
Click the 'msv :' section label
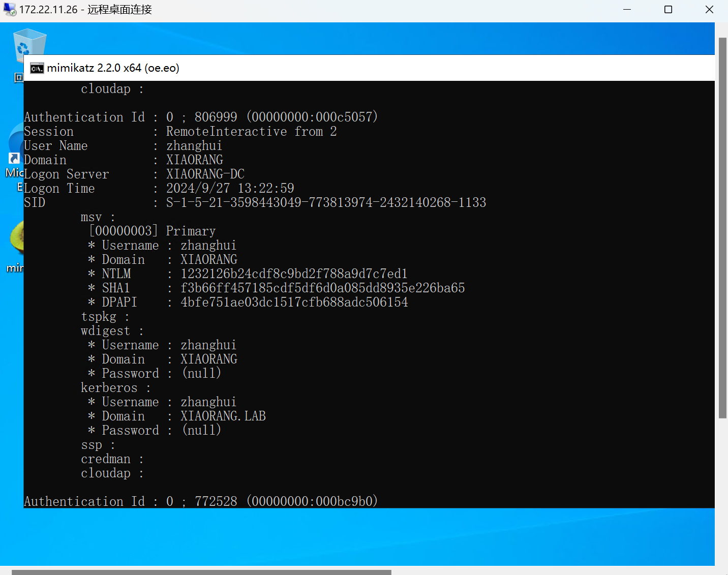point(98,217)
